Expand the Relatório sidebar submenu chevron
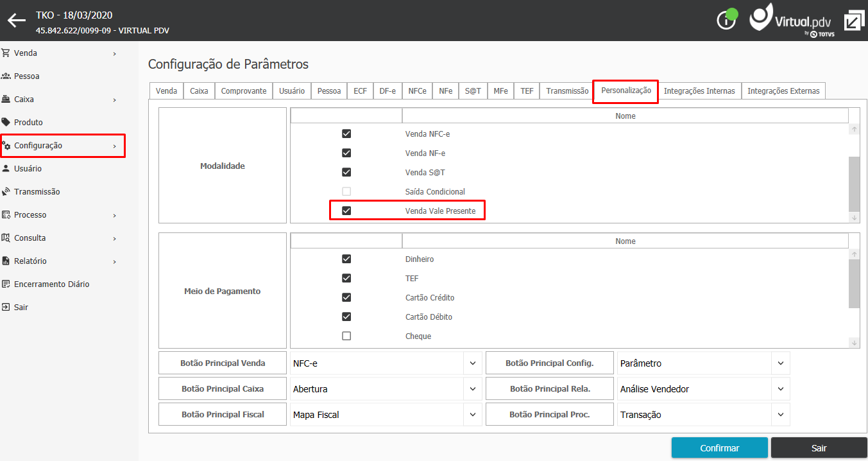This screenshot has height=461, width=868. click(x=115, y=262)
